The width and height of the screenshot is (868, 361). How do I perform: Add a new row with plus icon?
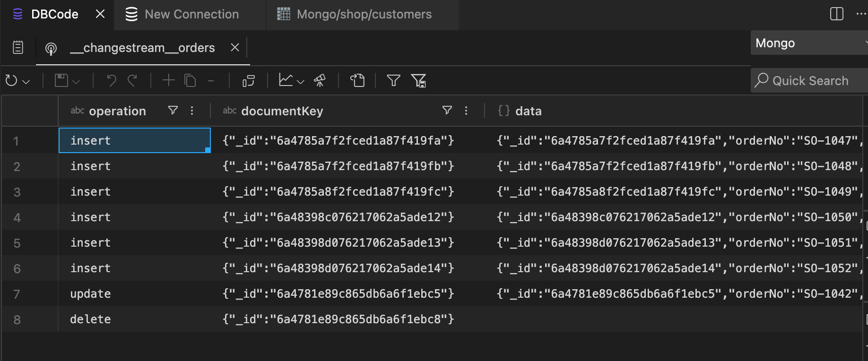pyautogui.click(x=168, y=80)
